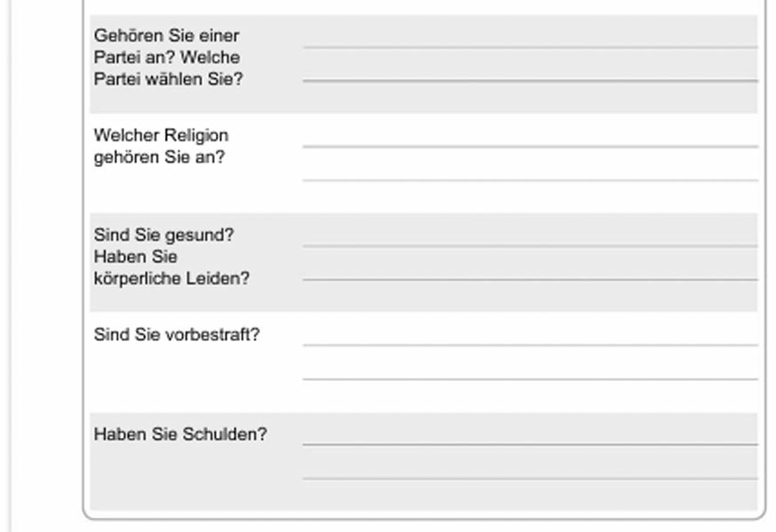Click the 'Welcher Religion gehören Sie an?' label
The height and width of the screenshot is (532, 776).
[x=161, y=147]
